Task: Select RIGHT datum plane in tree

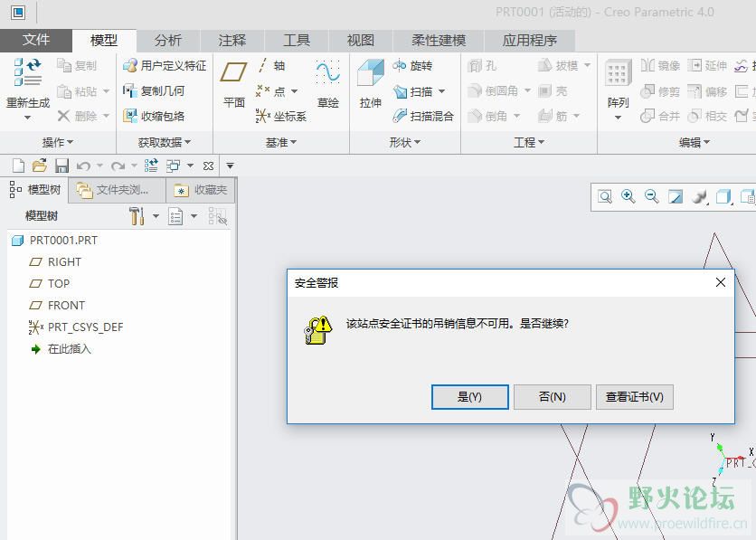Action: [55, 261]
